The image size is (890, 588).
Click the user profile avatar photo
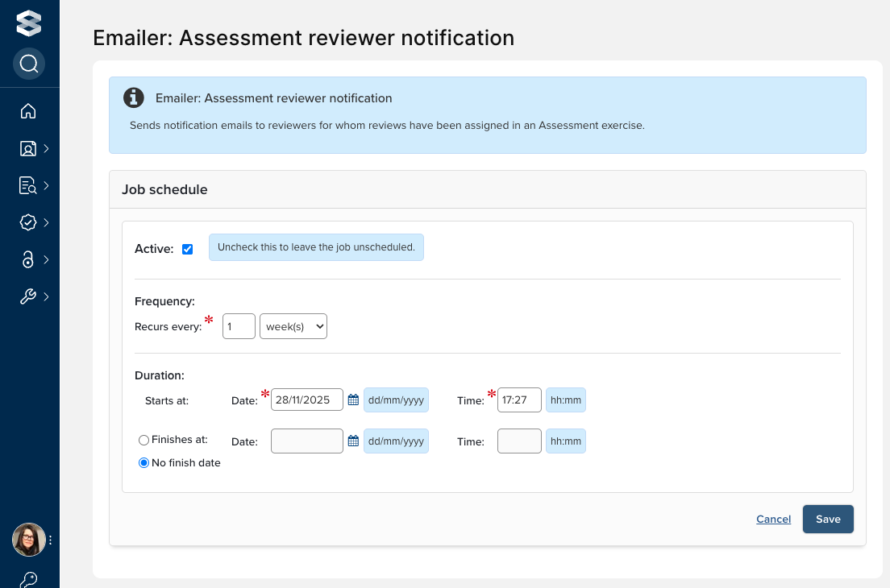(28, 540)
